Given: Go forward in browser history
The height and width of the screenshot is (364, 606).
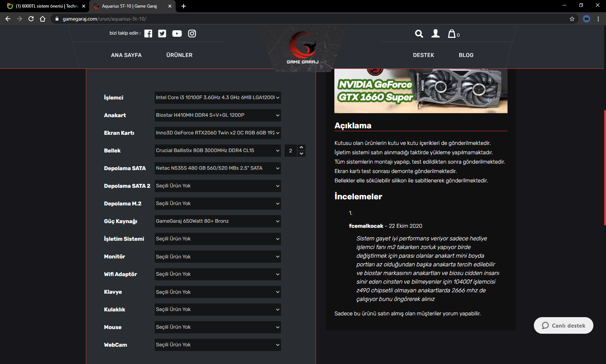Looking at the screenshot, I should (19, 19).
